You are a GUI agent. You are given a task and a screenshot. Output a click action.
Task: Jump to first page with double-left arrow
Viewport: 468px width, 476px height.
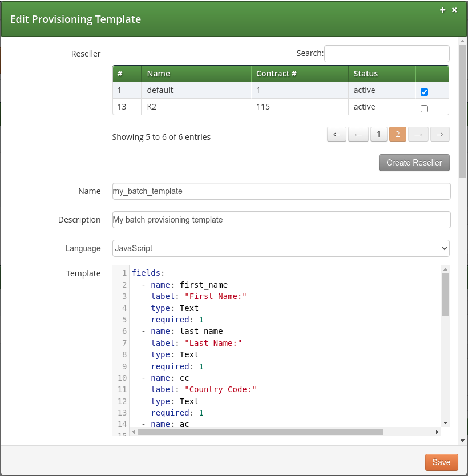(x=336, y=134)
